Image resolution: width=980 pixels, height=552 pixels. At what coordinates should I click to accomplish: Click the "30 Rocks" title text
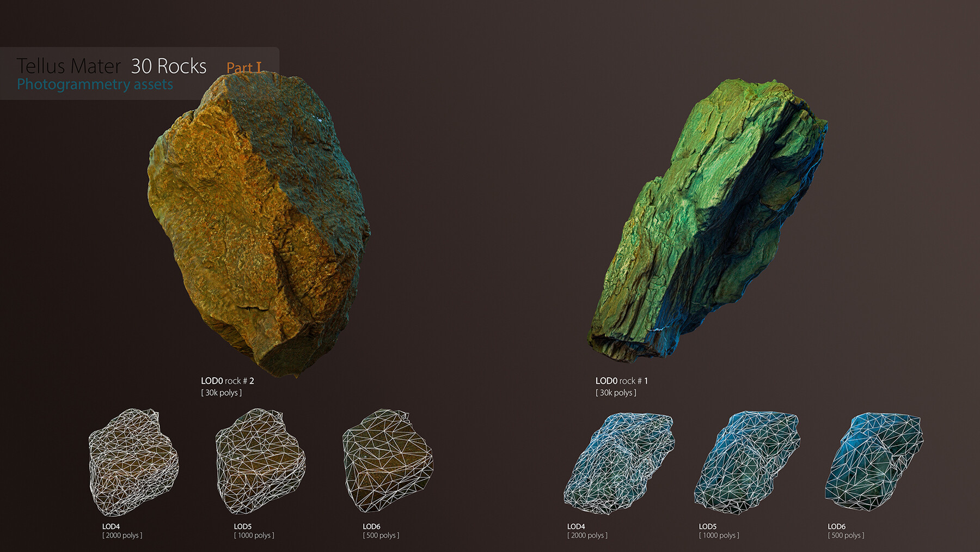169,66
